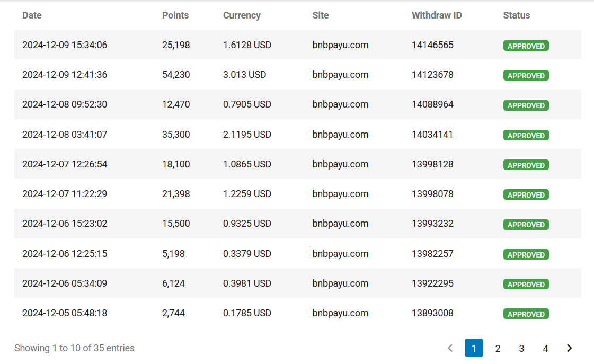This screenshot has height=364, width=594.
Task: Select date 2024-12-09 12:41:36
Action: pyautogui.click(x=65, y=75)
